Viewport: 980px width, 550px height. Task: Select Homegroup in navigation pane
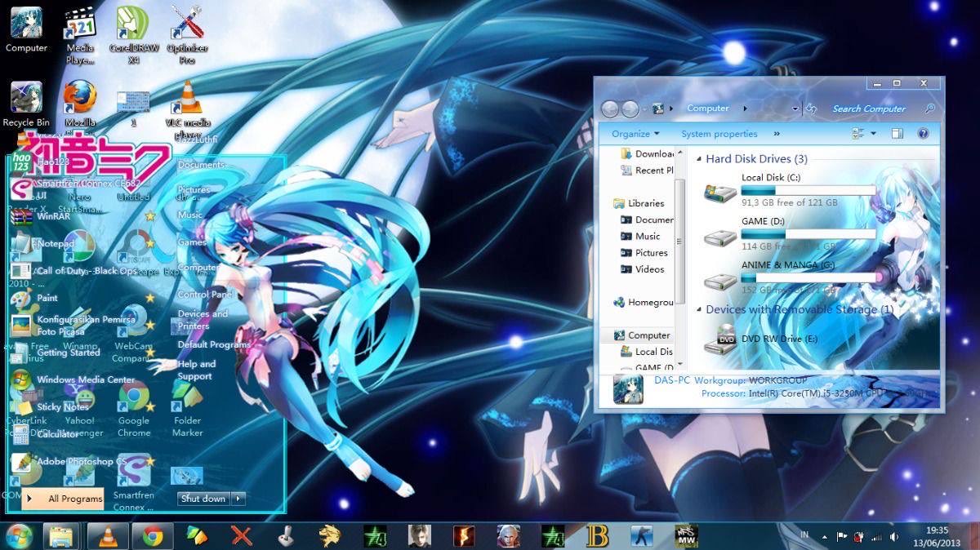(644, 303)
